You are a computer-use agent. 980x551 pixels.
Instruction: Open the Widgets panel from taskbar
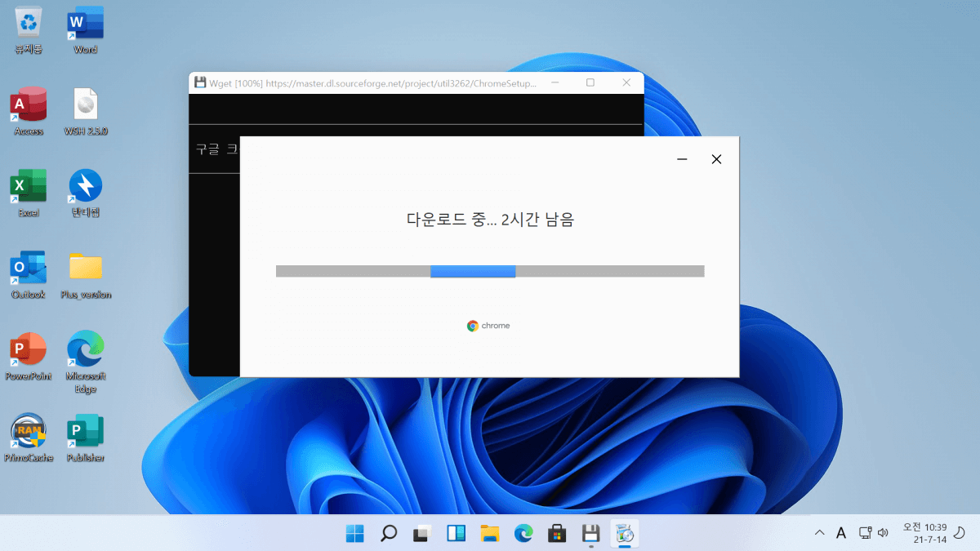[x=456, y=534]
